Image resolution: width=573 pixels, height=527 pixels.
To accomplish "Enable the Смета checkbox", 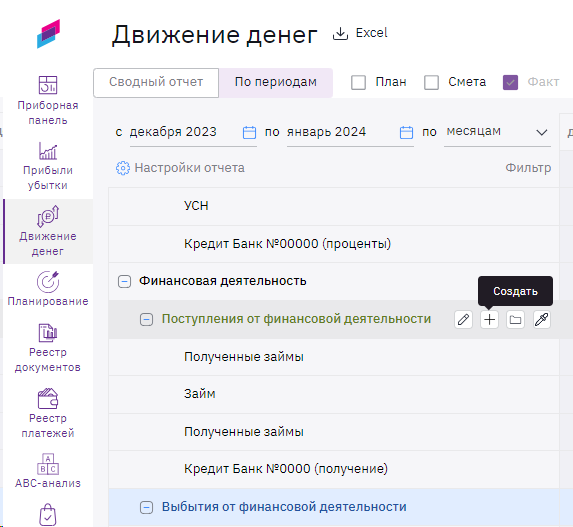I will pos(432,82).
